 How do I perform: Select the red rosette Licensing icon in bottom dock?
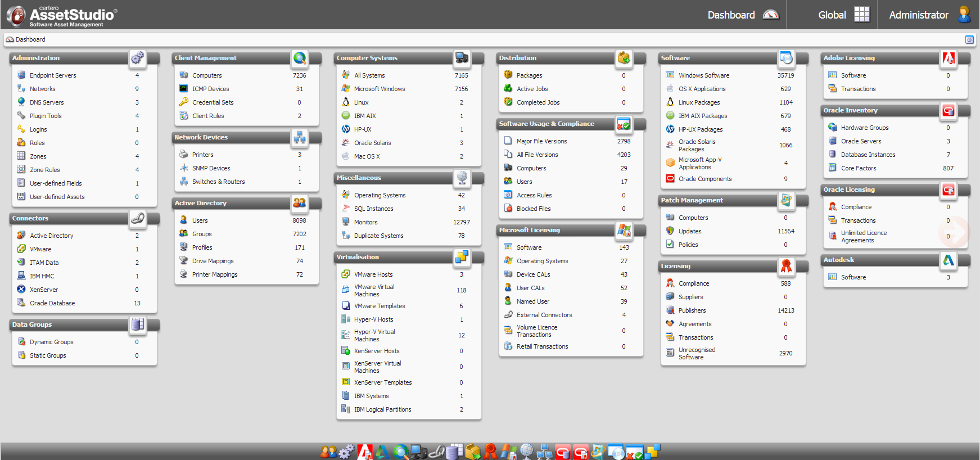pos(490,452)
